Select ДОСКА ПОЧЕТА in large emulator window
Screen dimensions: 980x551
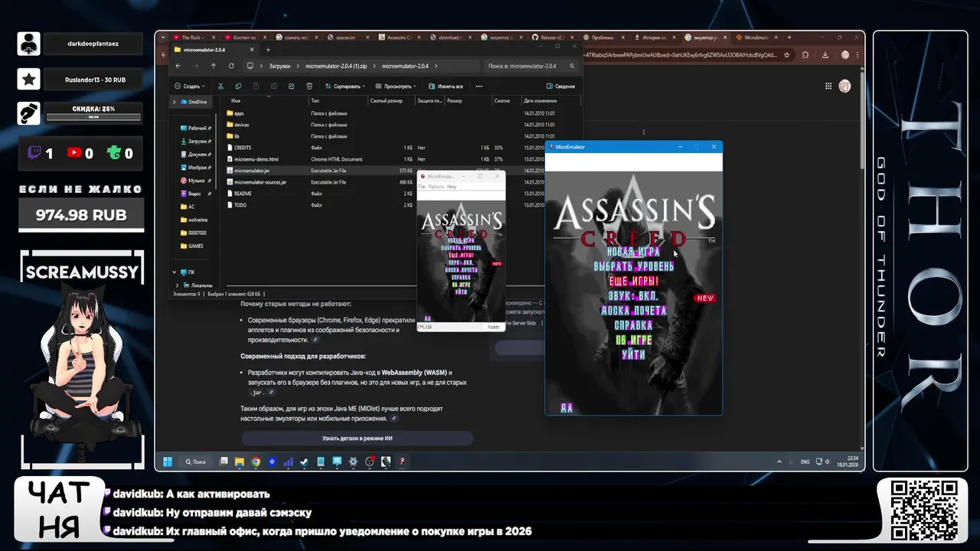tap(633, 311)
